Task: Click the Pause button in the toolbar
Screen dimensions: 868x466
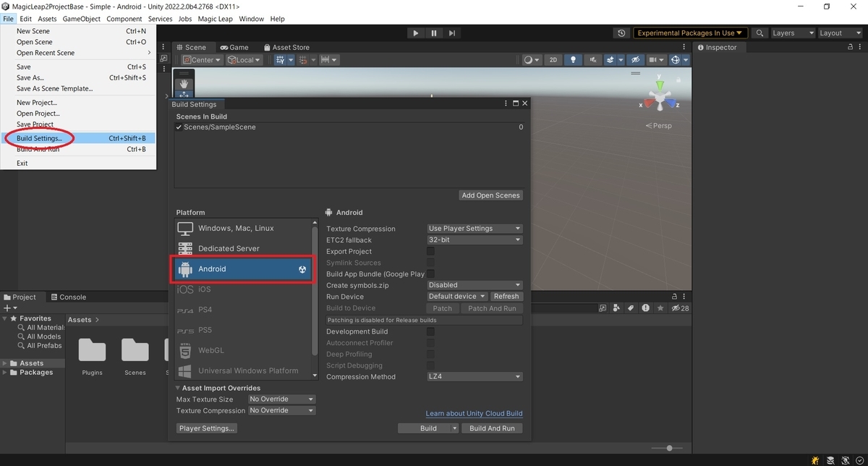Action: coord(434,33)
